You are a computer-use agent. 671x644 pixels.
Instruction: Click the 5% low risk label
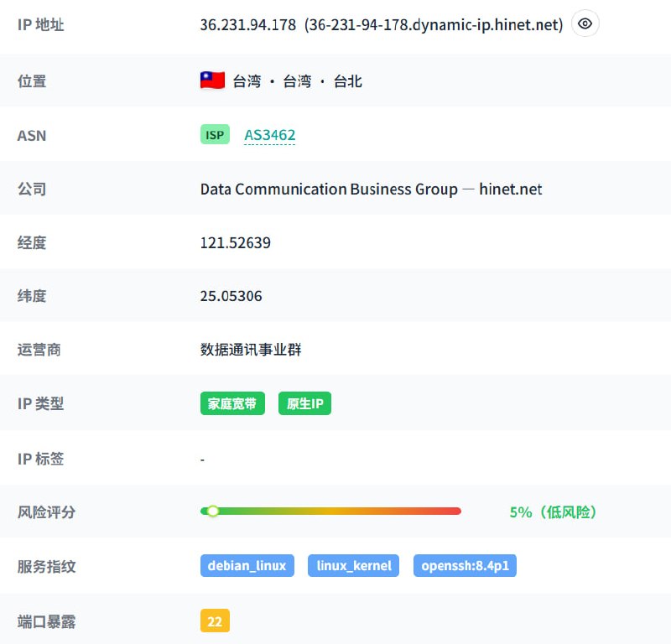pyautogui.click(x=553, y=512)
